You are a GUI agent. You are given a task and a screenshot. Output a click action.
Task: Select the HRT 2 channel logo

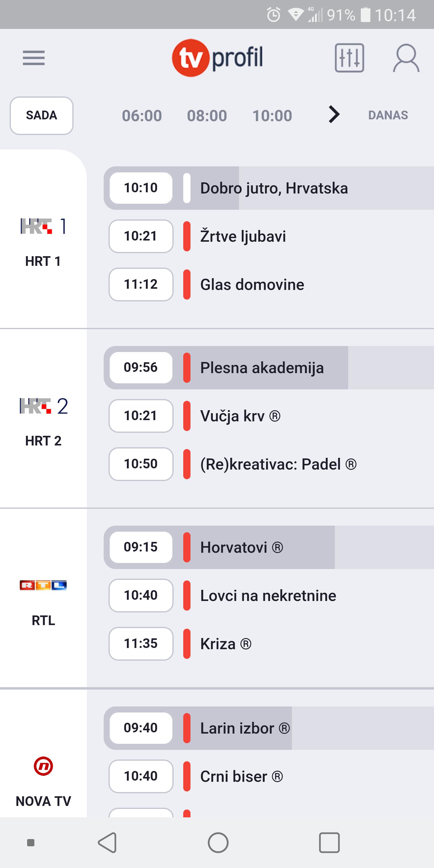click(x=43, y=406)
